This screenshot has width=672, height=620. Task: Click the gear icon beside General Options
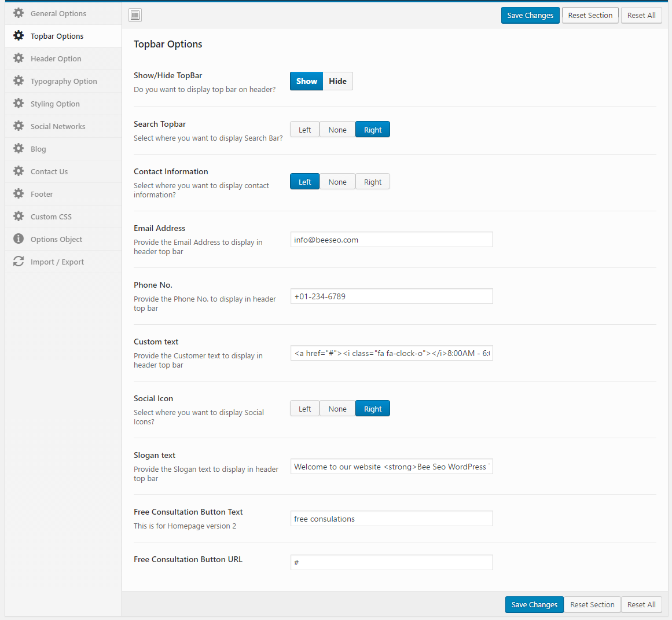pyautogui.click(x=19, y=13)
